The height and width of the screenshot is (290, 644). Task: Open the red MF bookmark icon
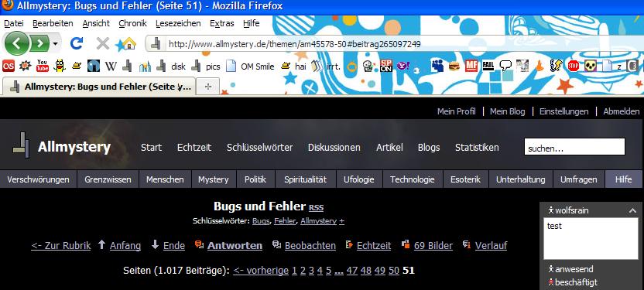coord(471,66)
